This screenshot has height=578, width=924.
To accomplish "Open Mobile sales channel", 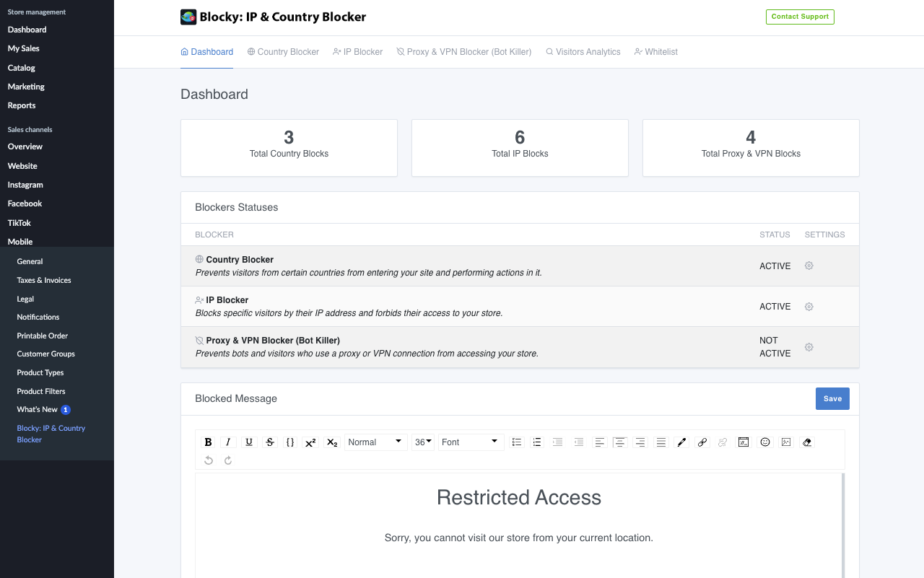I will click(20, 242).
